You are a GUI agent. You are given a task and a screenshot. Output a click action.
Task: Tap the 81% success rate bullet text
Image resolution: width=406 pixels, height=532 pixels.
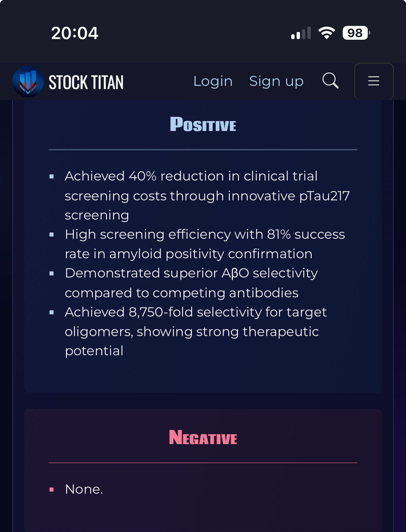(x=205, y=244)
